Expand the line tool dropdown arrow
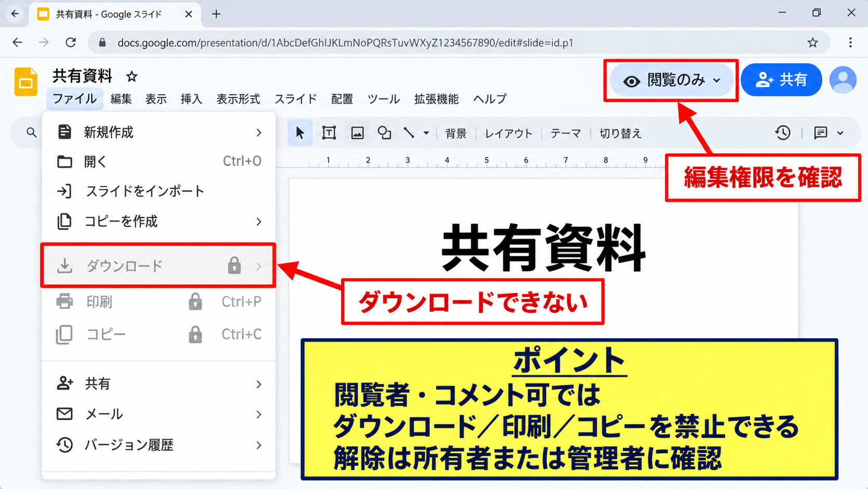Screen dimensions: 868x489 pos(426,133)
